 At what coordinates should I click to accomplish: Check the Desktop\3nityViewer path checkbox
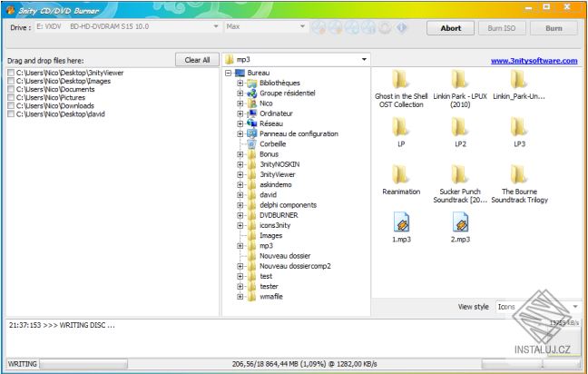coord(11,73)
